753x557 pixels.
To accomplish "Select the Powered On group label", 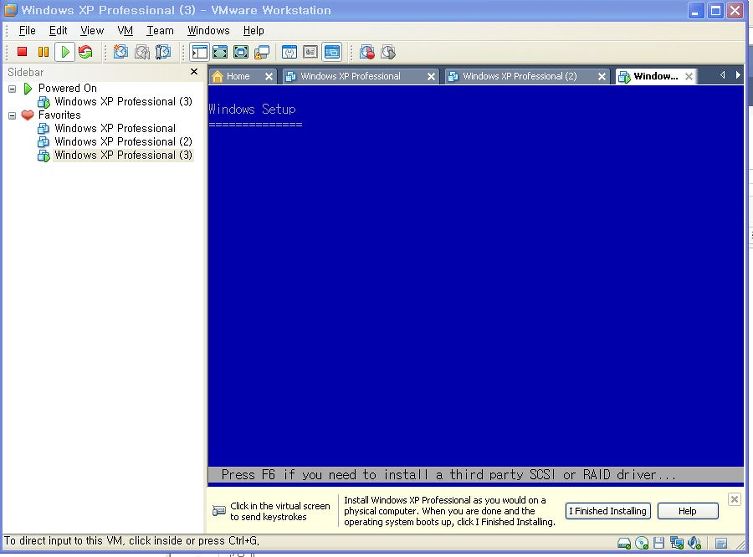I will pos(67,88).
